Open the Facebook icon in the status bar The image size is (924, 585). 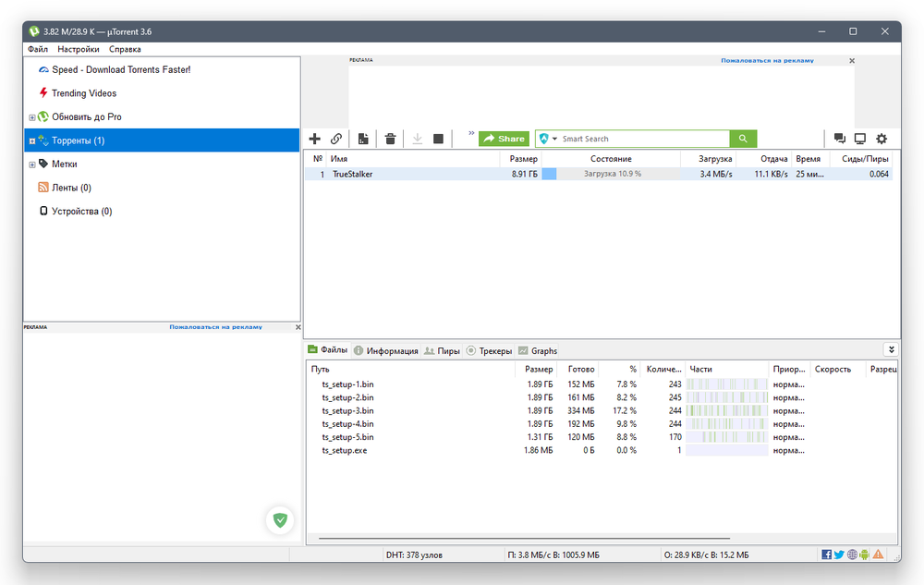[826, 555]
